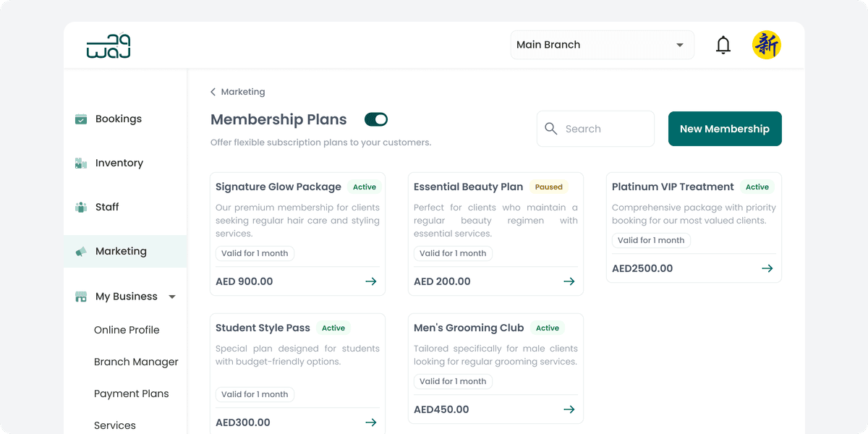This screenshot has height=434, width=868.
Task: Open the Main Branch dropdown
Action: [x=602, y=44]
